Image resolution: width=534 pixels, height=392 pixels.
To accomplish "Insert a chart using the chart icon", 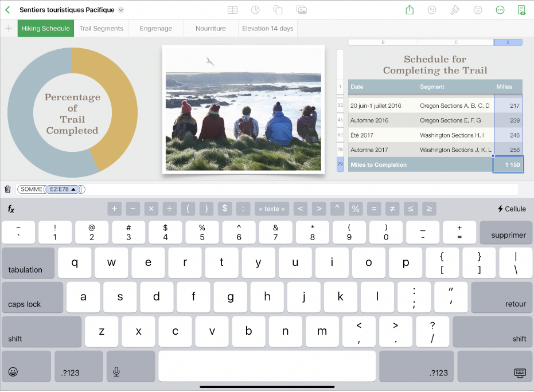I will coord(255,10).
